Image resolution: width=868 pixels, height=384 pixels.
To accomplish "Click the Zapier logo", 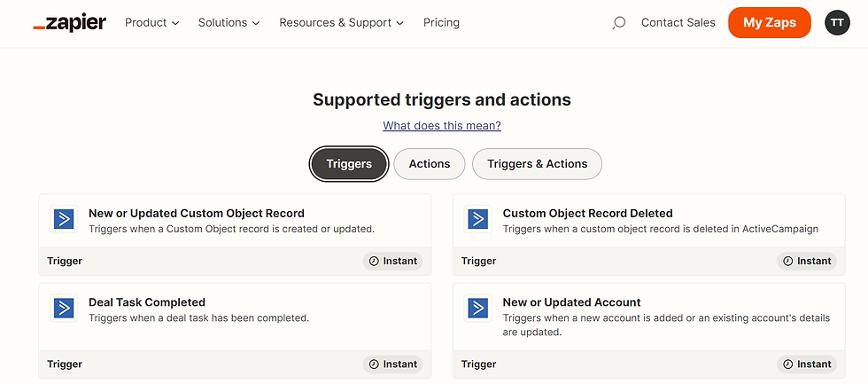I will (x=70, y=23).
